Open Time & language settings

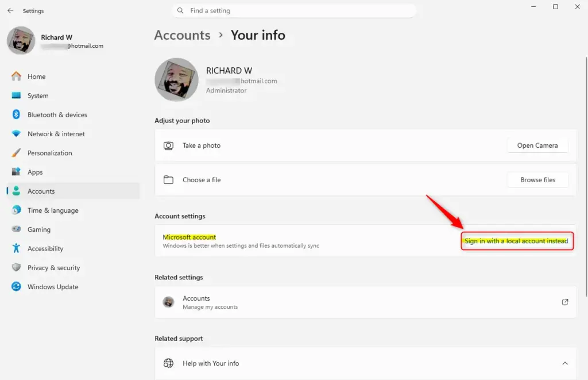pyautogui.click(x=73, y=210)
